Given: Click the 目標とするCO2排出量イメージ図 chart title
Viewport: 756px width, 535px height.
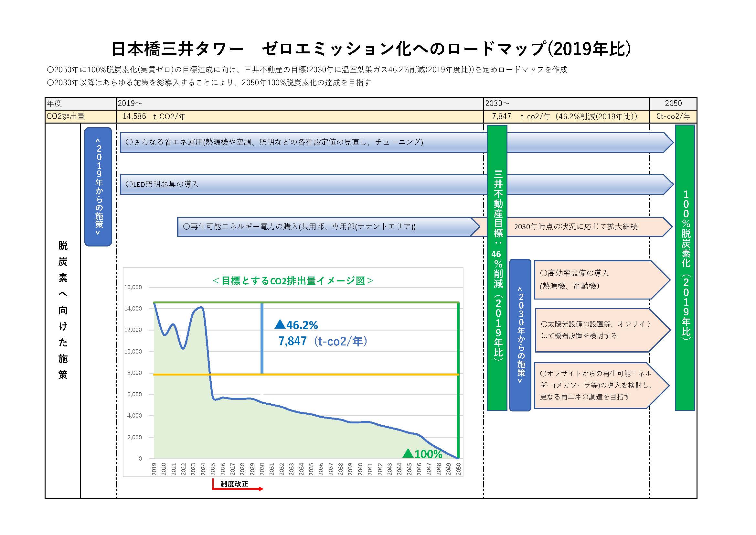Looking at the screenshot, I should click(293, 280).
